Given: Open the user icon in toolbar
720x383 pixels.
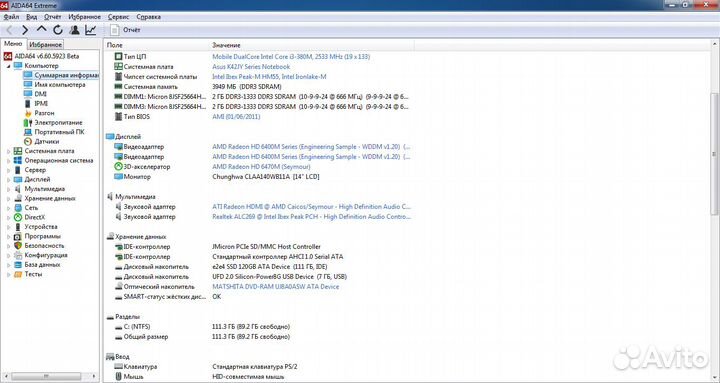Looking at the screenshot, I should tap(74, 30).
